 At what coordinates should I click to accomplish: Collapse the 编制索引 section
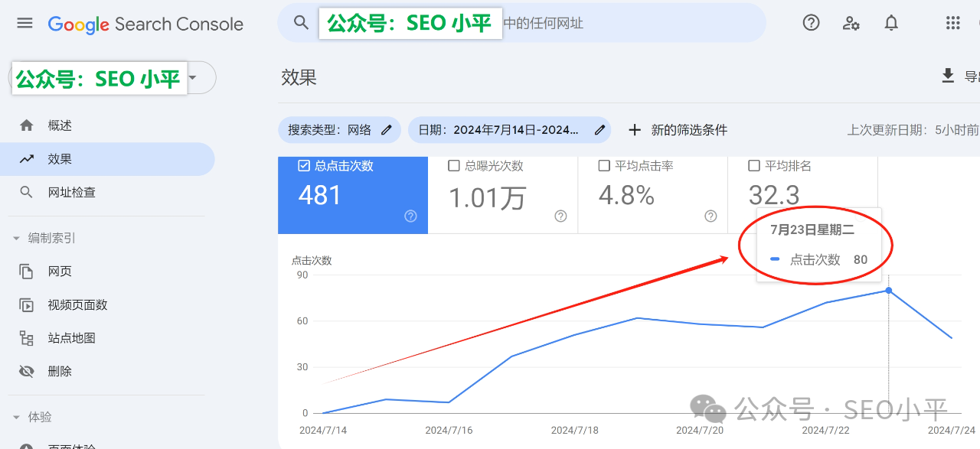pos(16,239)
